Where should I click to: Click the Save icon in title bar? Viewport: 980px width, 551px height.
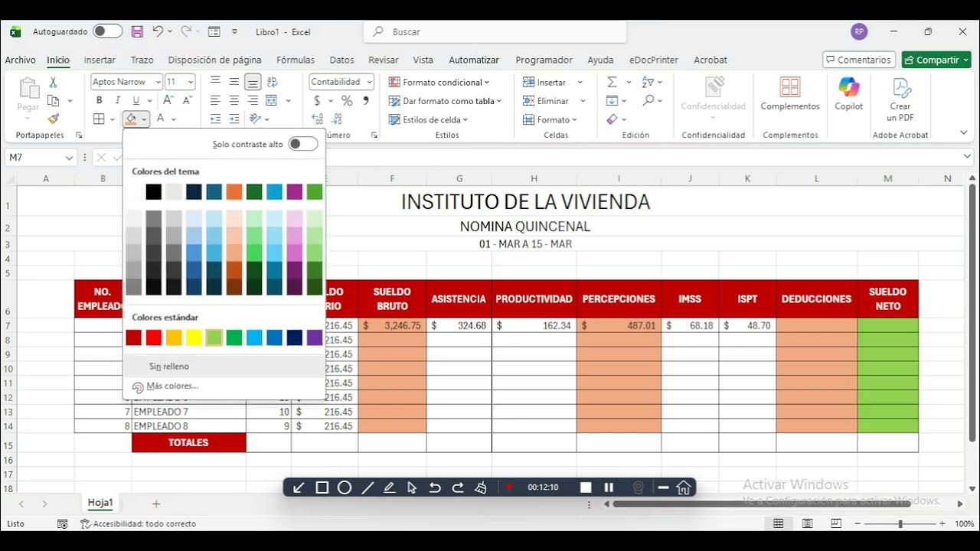pyautogui.click(x=137, y=31)
